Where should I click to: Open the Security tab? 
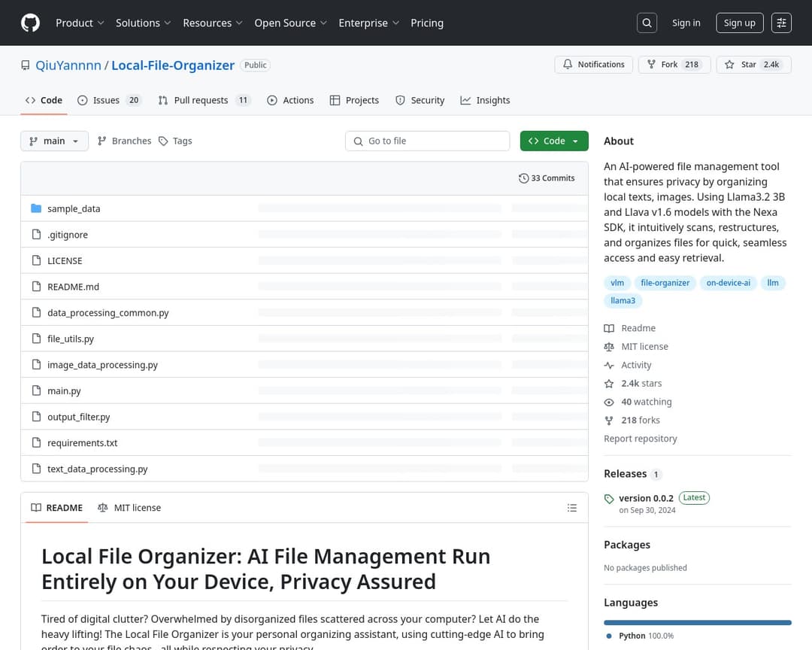pyautogui.click(x=420, y=100)
